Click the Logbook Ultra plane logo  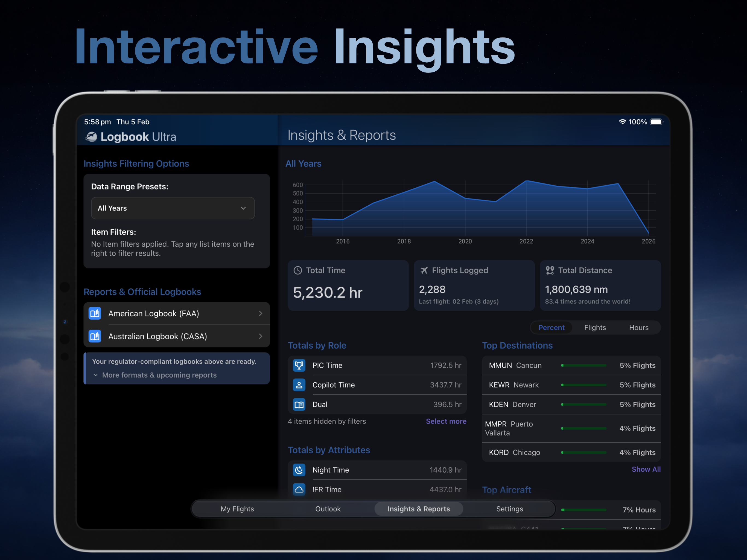[x=91, y=137]
